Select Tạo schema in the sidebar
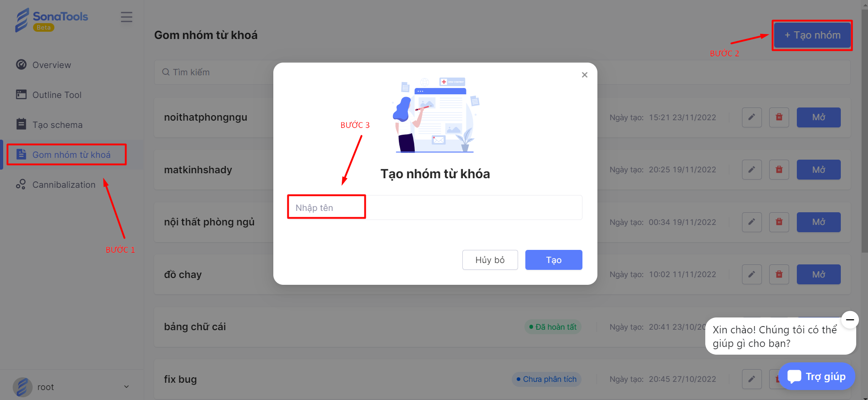Image resolution: width=868 pixels, height=400 pixels. tap(49, 125)
